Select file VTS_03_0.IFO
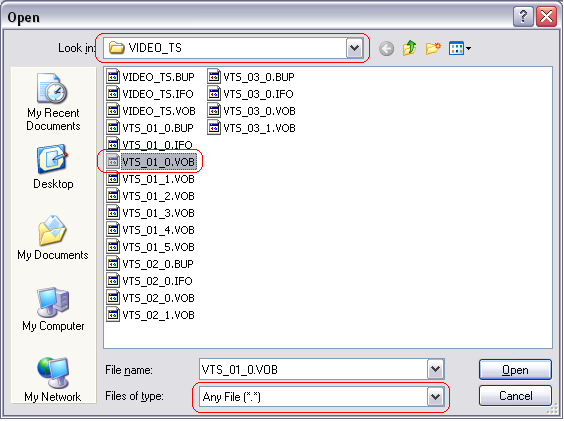 pos(251,94)
